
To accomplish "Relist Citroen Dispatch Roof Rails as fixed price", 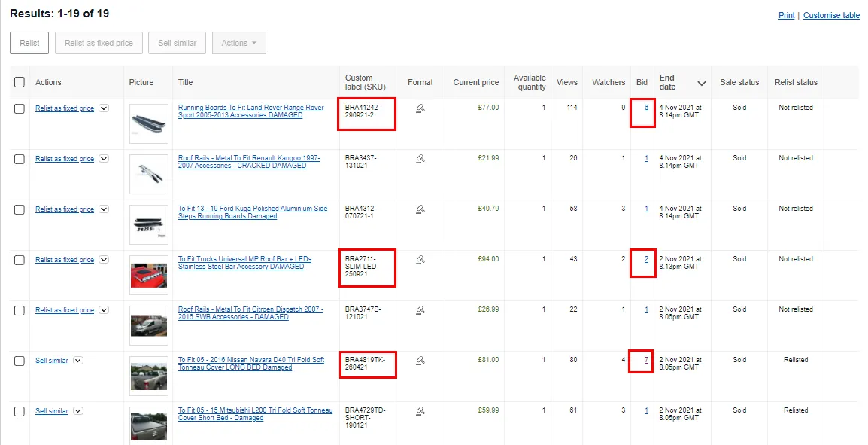I will pos(65,310).
